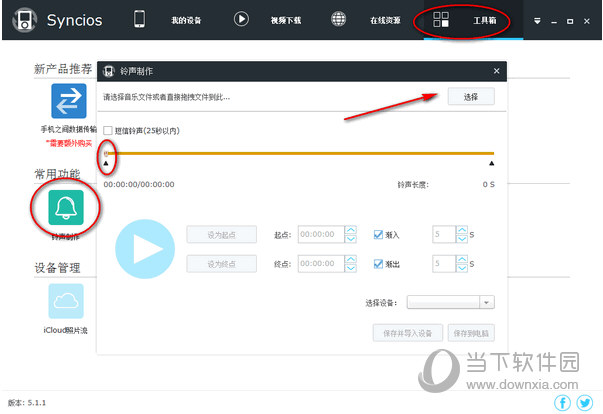Click the 终点 time input field

pyautogui.click(x=321, y=264)
